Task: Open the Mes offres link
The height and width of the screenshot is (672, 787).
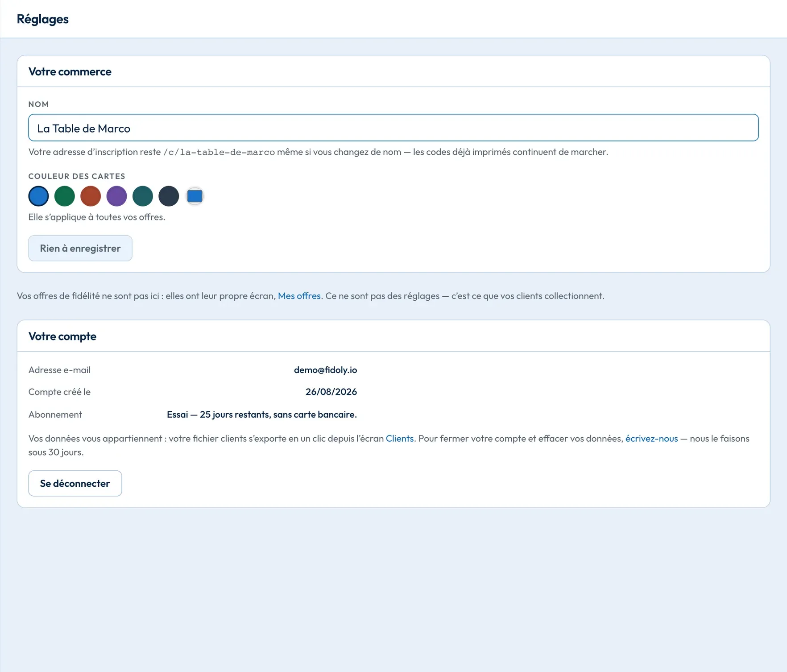Action: [299, 296]
